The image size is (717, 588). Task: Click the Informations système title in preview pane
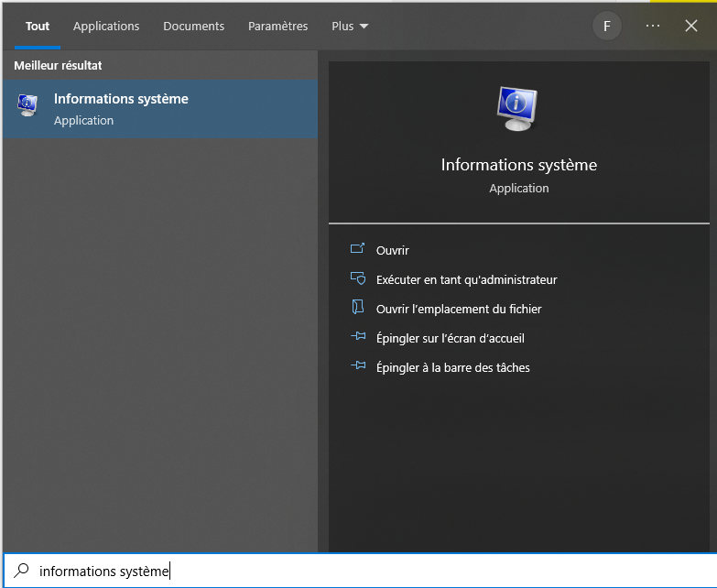[x=518, y=165]
